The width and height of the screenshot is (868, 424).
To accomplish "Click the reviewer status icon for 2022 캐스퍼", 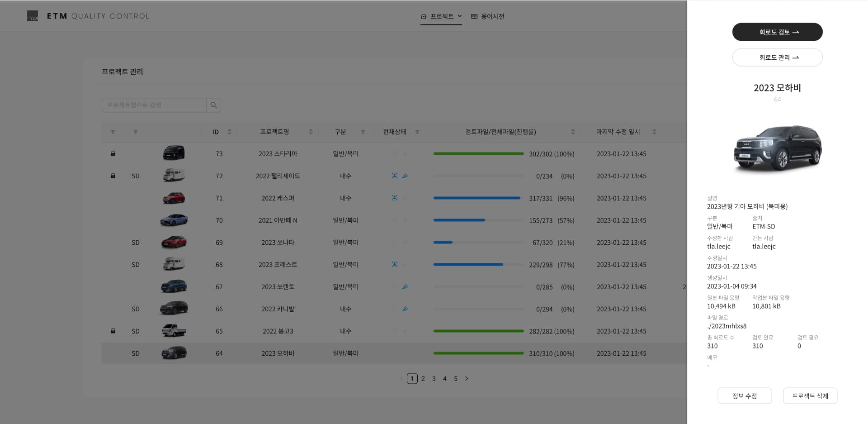I will tap(395, 198).
